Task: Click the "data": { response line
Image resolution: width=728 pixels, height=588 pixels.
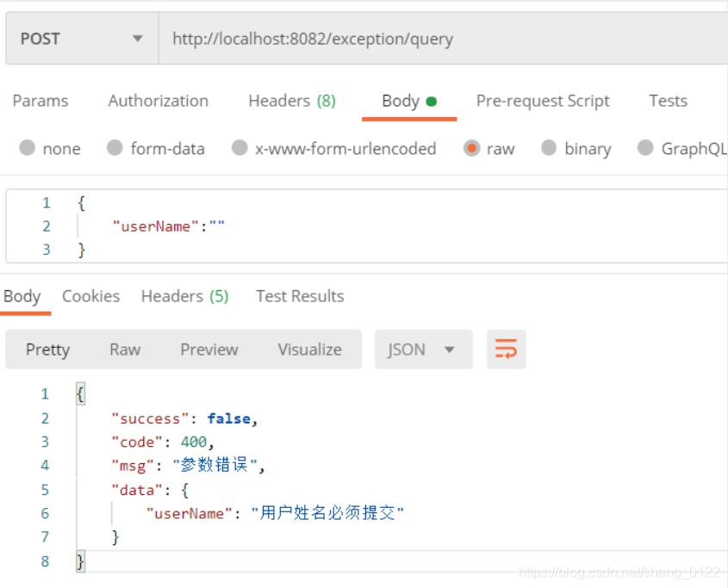Action: point(150,490)
